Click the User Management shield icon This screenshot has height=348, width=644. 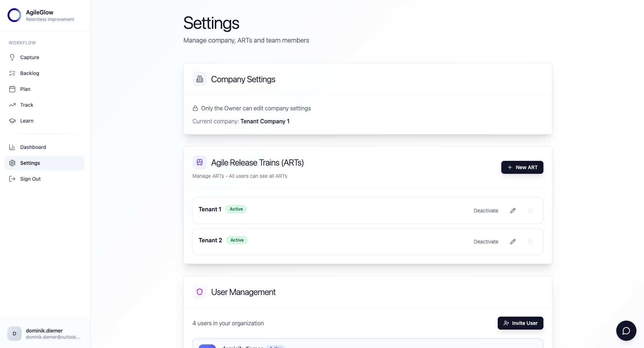tap(199, 292)
